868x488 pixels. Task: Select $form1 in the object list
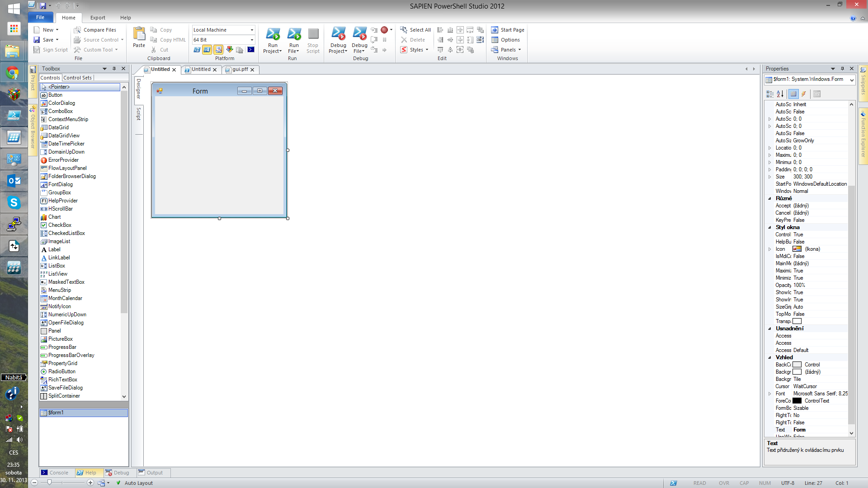(x=84, y=413)
